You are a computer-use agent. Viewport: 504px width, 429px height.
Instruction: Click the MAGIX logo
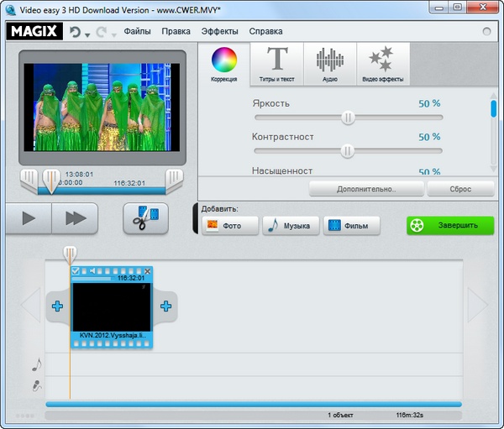click(34, 31)
